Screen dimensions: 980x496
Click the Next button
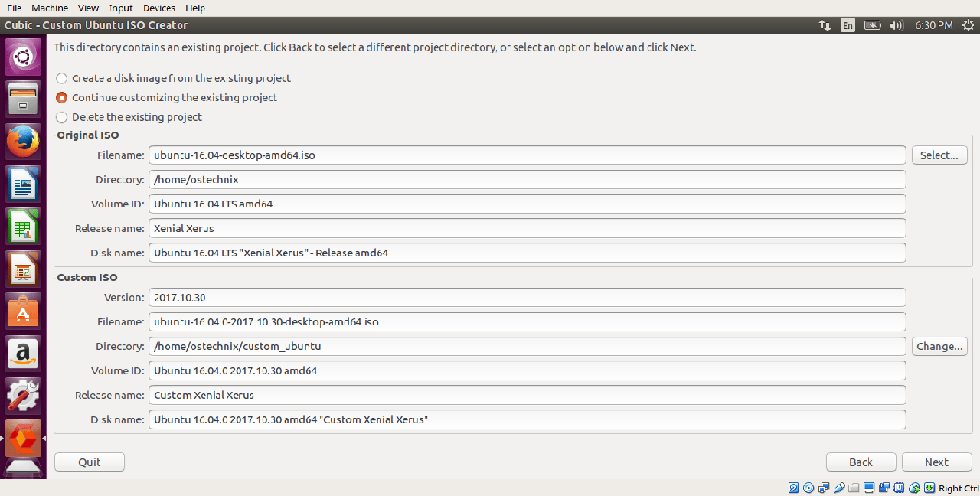pos(936,462)
